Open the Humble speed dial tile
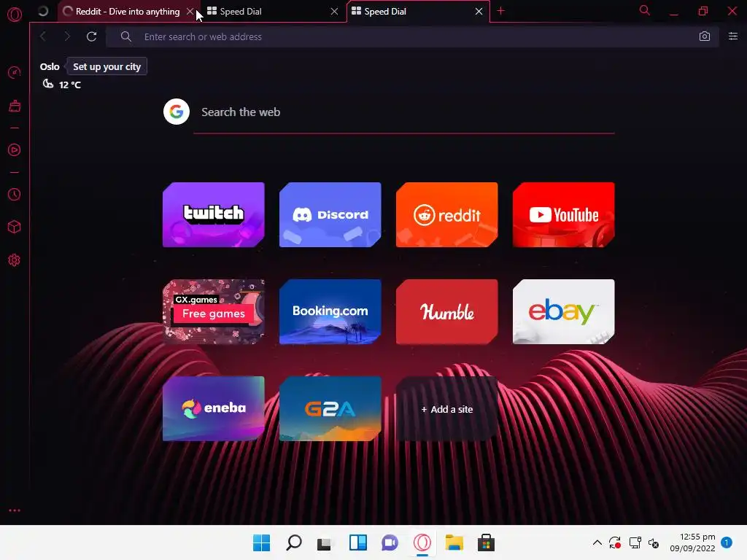The height and width of the screenshot is (560, 747). tap(447, 312)
